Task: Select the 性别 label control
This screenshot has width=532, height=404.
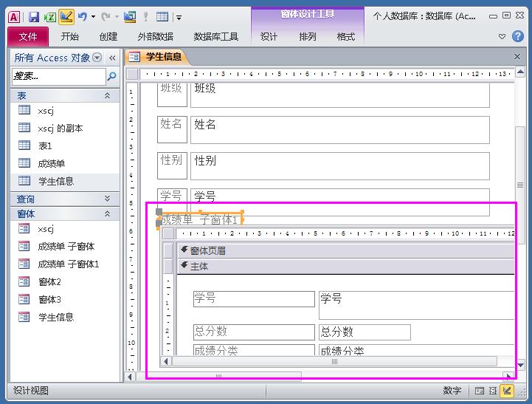Action: [x=172, y=165]
